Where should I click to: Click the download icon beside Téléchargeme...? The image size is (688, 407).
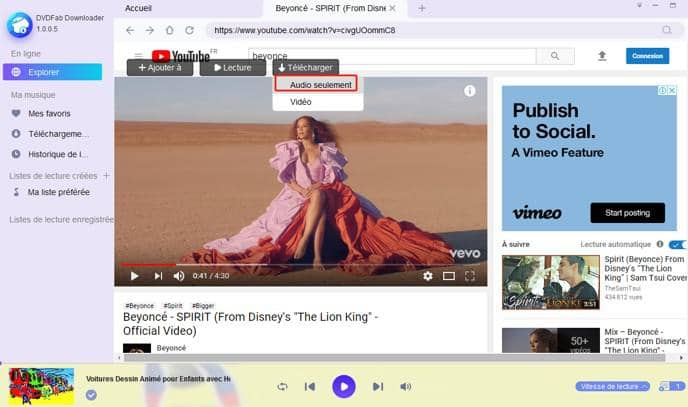(16, 134)
